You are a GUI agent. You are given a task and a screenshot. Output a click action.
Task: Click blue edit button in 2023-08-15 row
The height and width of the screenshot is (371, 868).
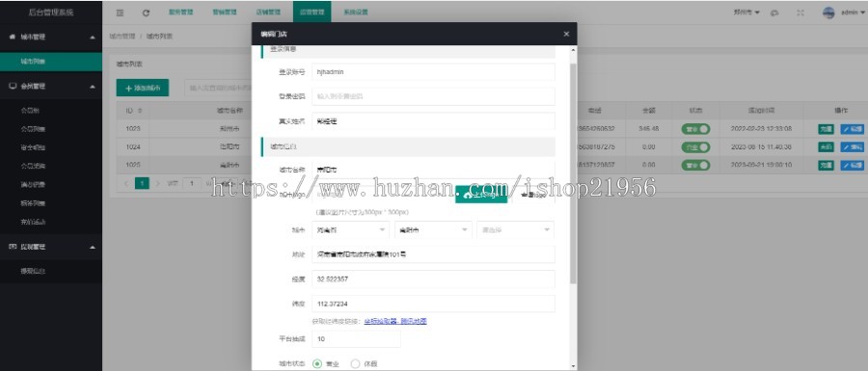coord(852,147)
